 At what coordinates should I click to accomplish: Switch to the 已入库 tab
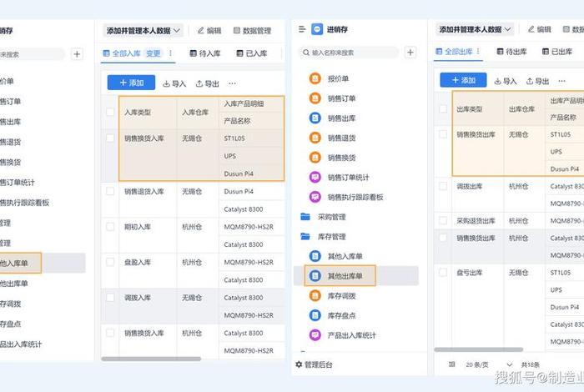click(252, 53)
